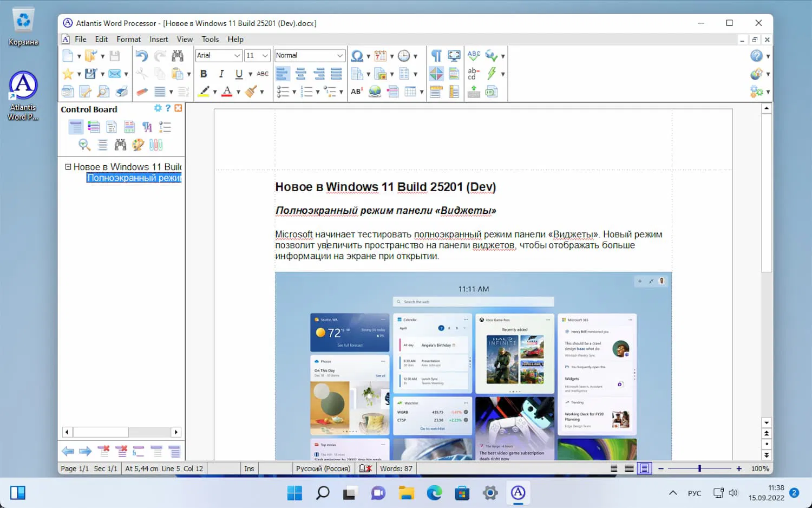Insert a table with the grid icon
Screen dimensions: 812x508
pyautogui.click(x=410, y=92)
